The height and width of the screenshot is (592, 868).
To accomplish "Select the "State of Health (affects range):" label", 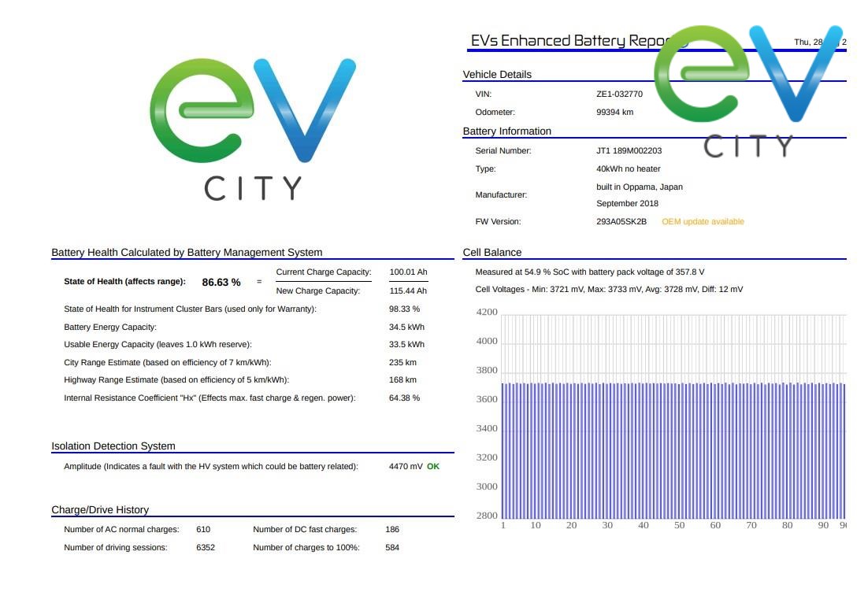I will [124, 282].
